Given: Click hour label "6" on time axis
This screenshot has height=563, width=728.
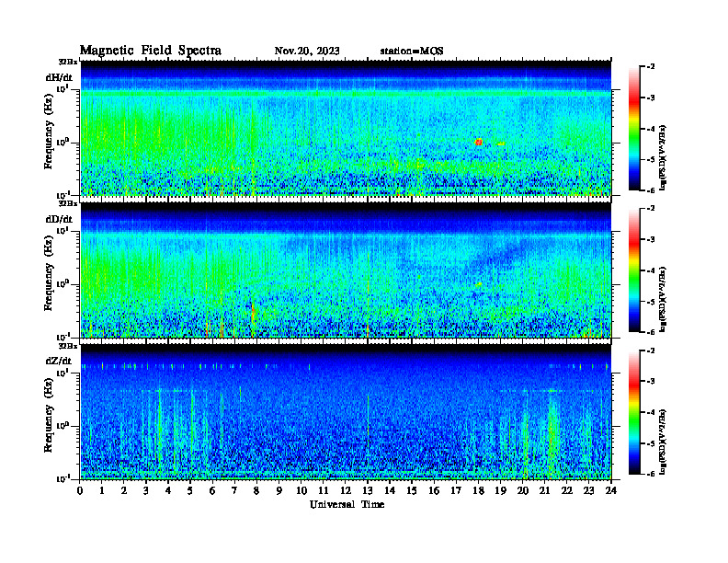Looking at the screenshot, I should tap(212, 491).
